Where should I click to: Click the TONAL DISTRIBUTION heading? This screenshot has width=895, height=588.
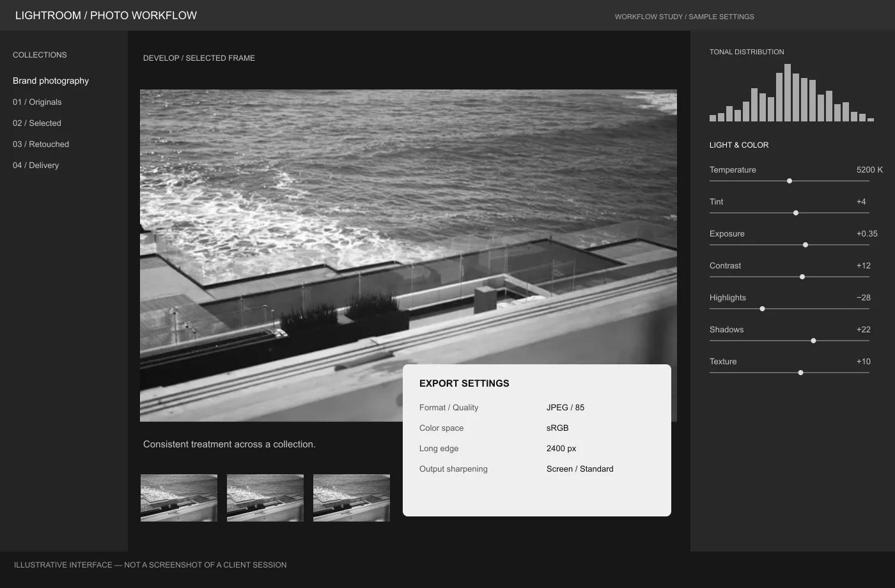pos(747,52)
